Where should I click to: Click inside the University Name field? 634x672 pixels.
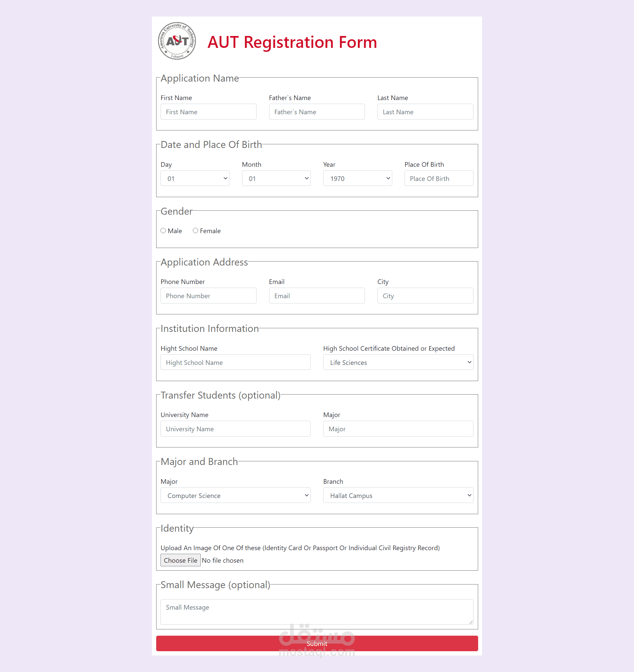235,429
